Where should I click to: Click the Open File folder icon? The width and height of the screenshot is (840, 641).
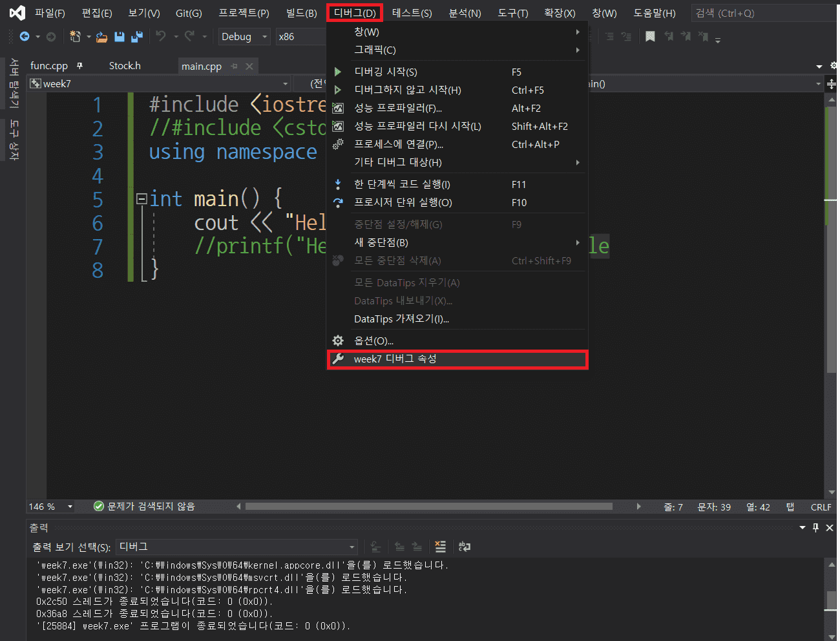click(x=101, y=37)
